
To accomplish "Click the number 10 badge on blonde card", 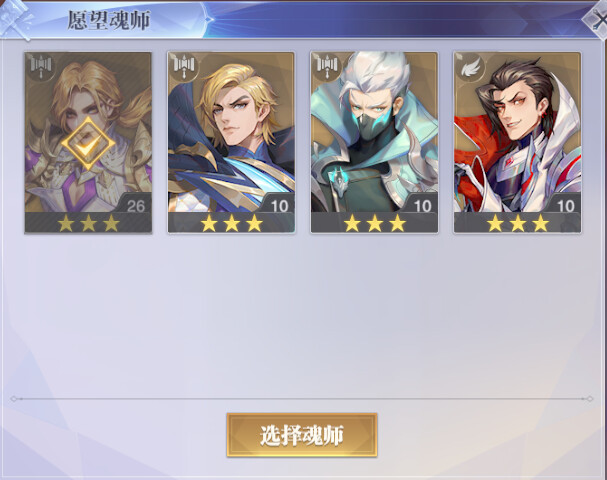I will [x=279, y=204].
